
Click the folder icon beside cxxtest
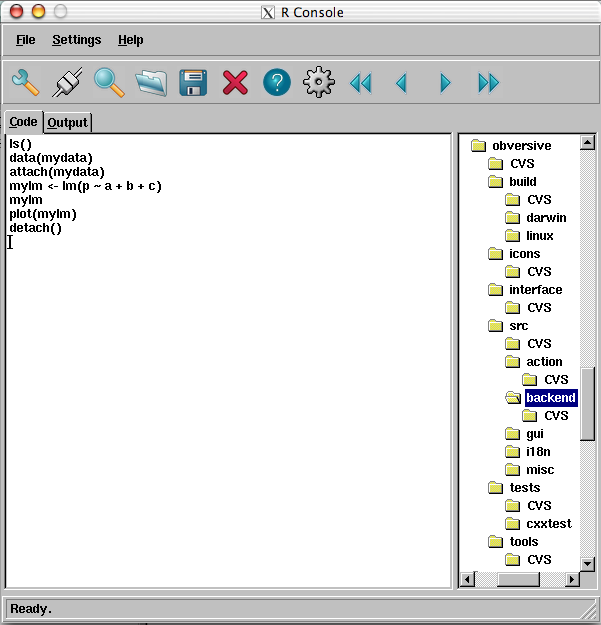[x=512, y=523]
